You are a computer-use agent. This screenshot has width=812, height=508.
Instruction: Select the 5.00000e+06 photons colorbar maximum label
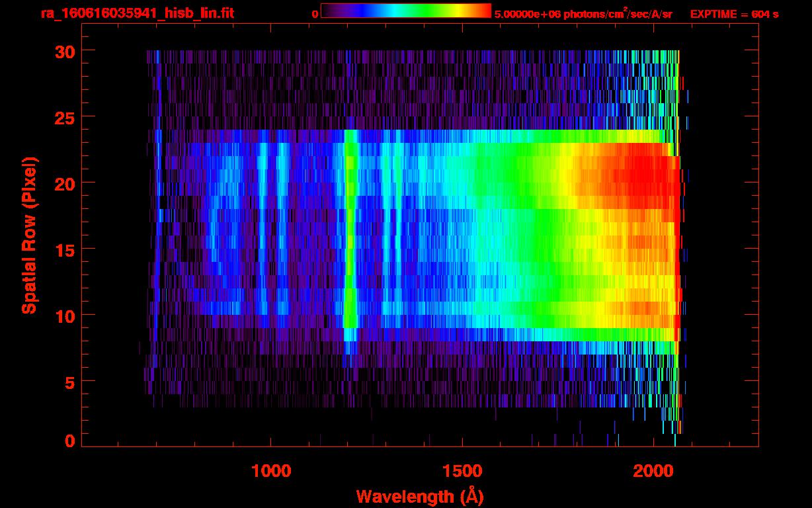[583, 14]
